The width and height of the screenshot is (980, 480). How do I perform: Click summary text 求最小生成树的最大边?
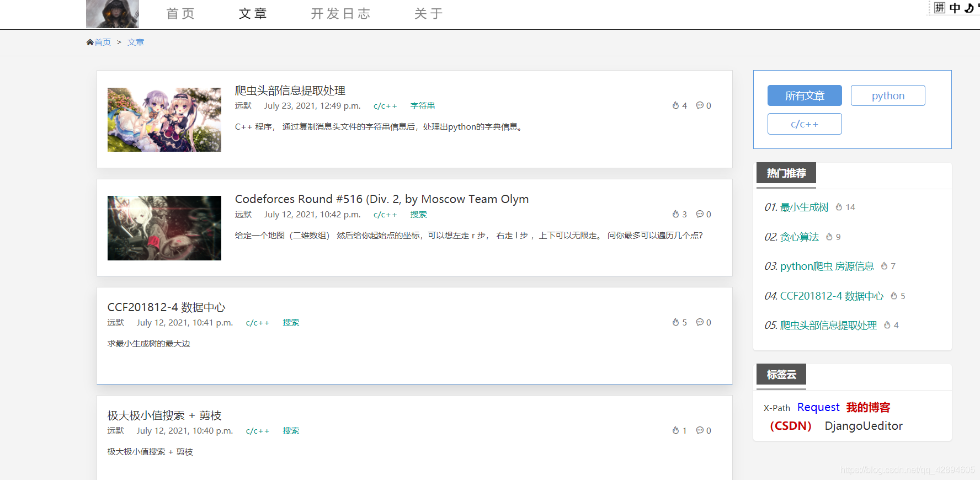[x=149, y=344]
